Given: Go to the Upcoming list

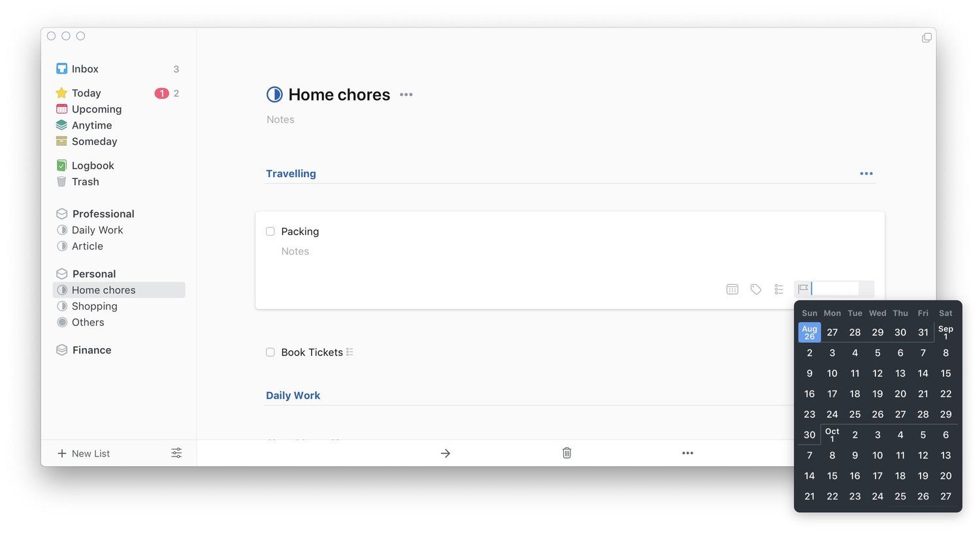Looking at the screenshot, I should 96,109.
